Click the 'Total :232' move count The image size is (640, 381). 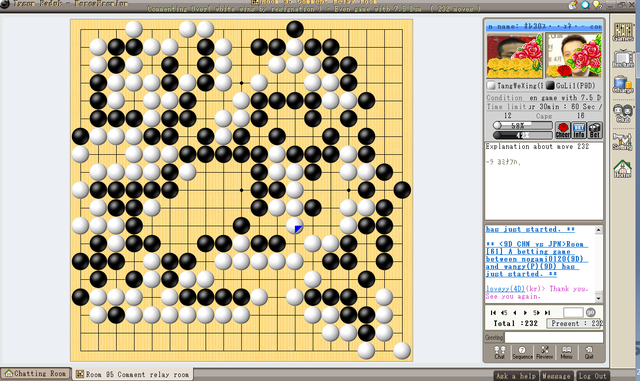[x=516, y=323]
